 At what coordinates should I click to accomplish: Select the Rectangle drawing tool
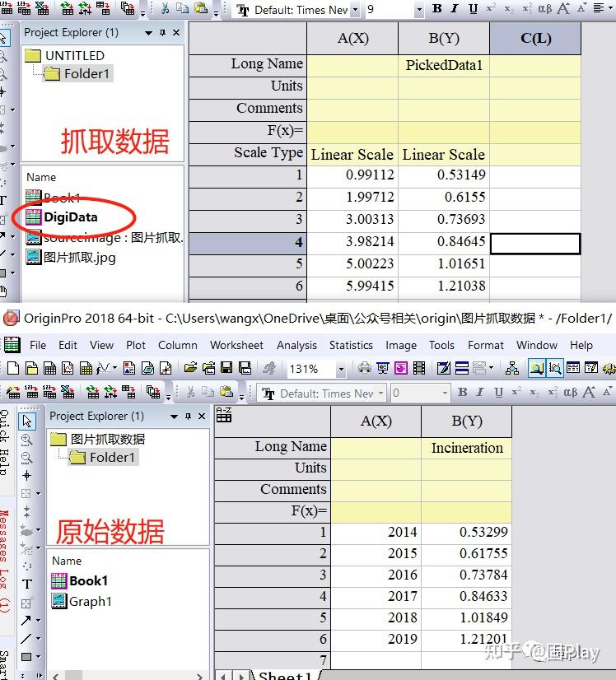click(26, 657)
